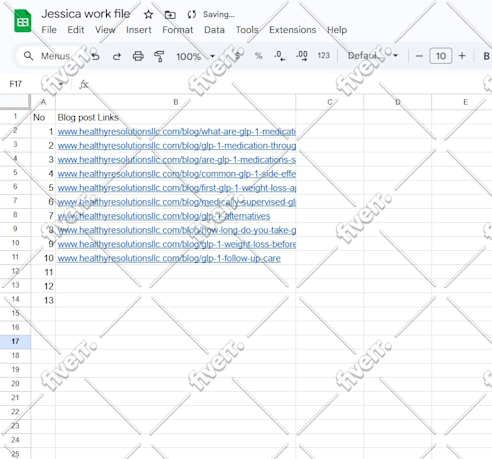Viewport: 492px width, 459px height.
Task: Increase font size with plus button
Action: tap(462, 56)
